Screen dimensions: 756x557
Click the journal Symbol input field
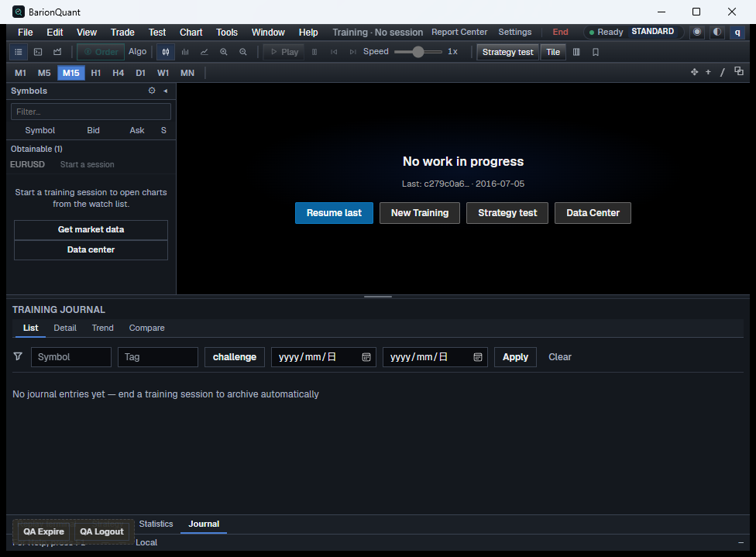71,357
